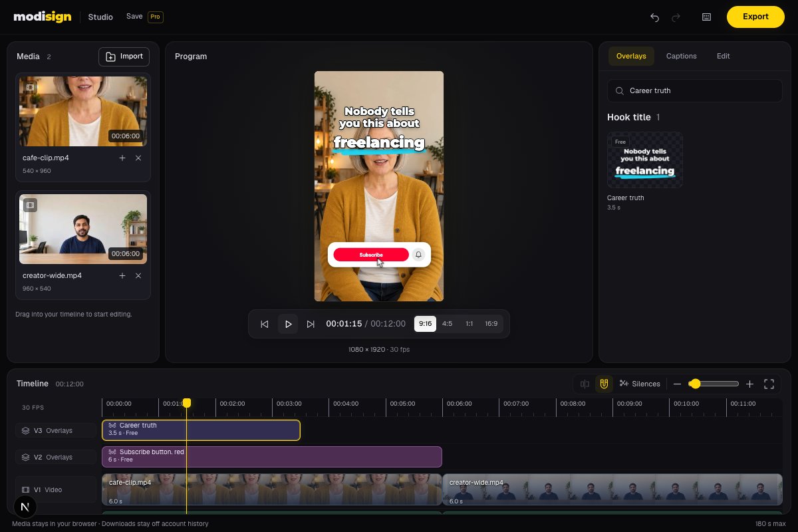This screenshot has height=532, width=798.
Task: Jump to start with skip-back control
Action: pyautogui.click(x=264, y=324)
